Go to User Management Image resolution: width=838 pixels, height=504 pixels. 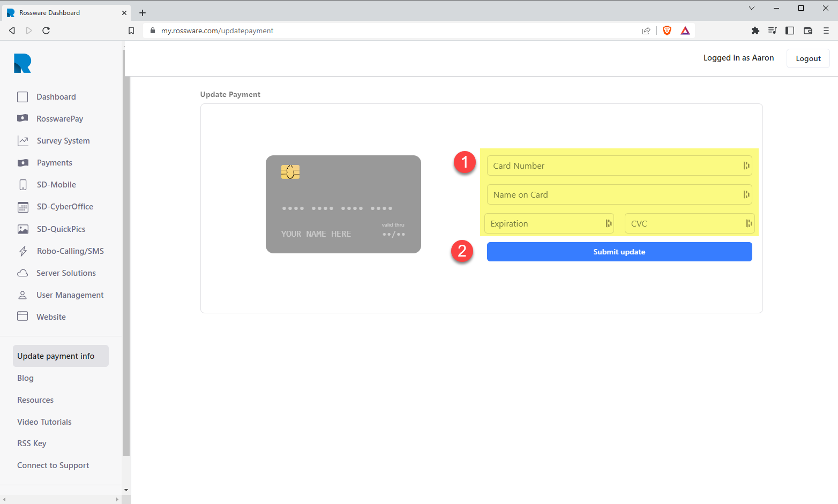pos(70,295)
